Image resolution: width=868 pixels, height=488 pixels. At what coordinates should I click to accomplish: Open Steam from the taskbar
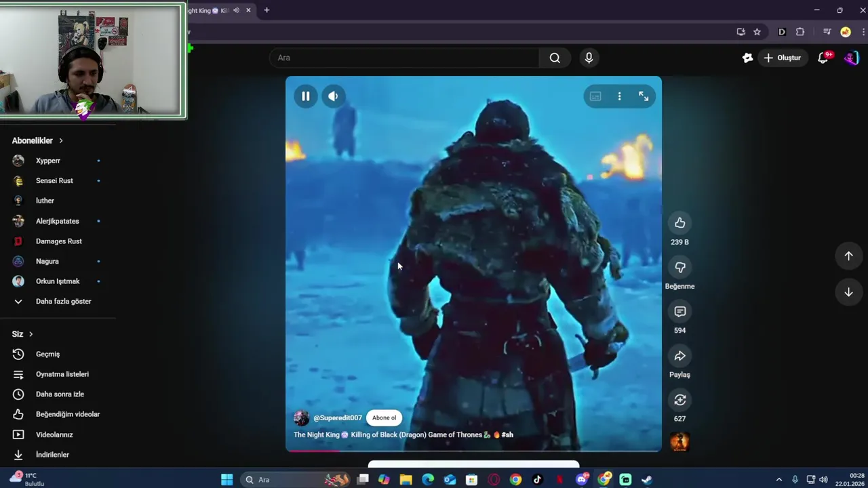647,480
